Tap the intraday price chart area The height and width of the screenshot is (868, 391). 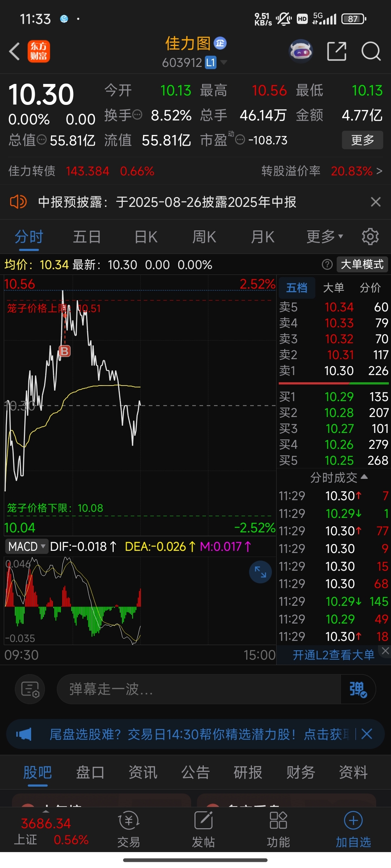point(140,405)
